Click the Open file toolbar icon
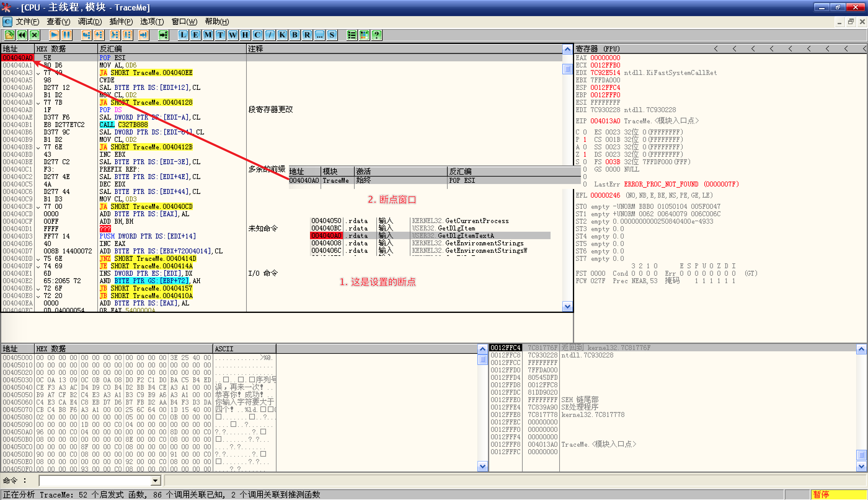868x500 pixels. 9,35
